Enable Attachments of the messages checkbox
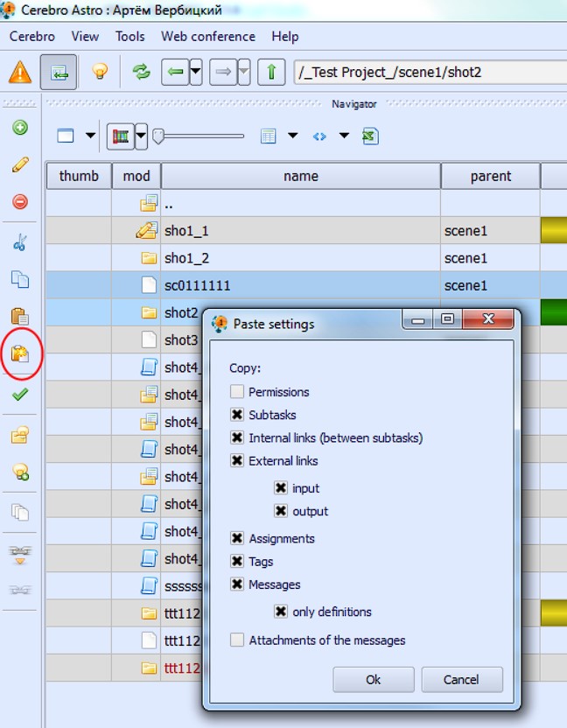Image resolution: width=567 pixels, height=728 pixels. (237, 640)
